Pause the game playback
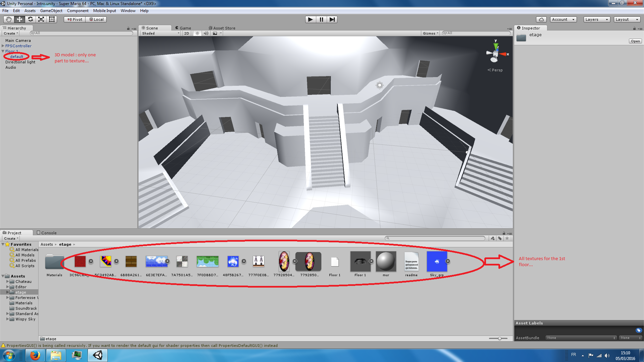The height and width of the screenshot is (362, 644). pos(321,19)
